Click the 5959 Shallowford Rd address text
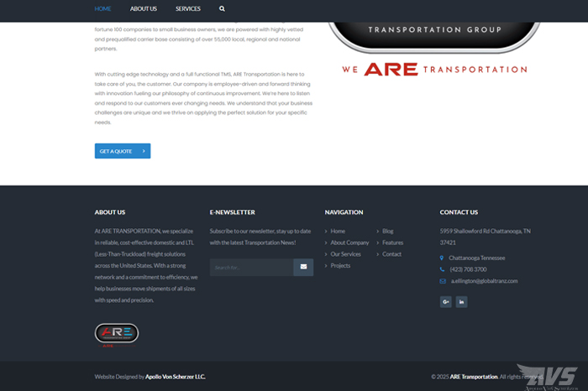Image resolution: width=588 pixels, height=391 pixels. (x=486, y=237)
